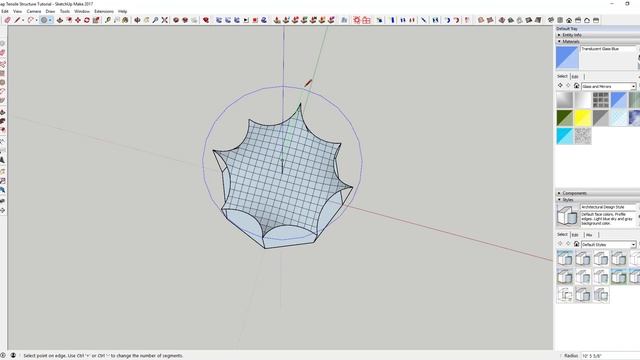The width and height of the screenshot is (640, 360).
Task: Select the Push/Pull tool
Action: click(x=60, y=20)
